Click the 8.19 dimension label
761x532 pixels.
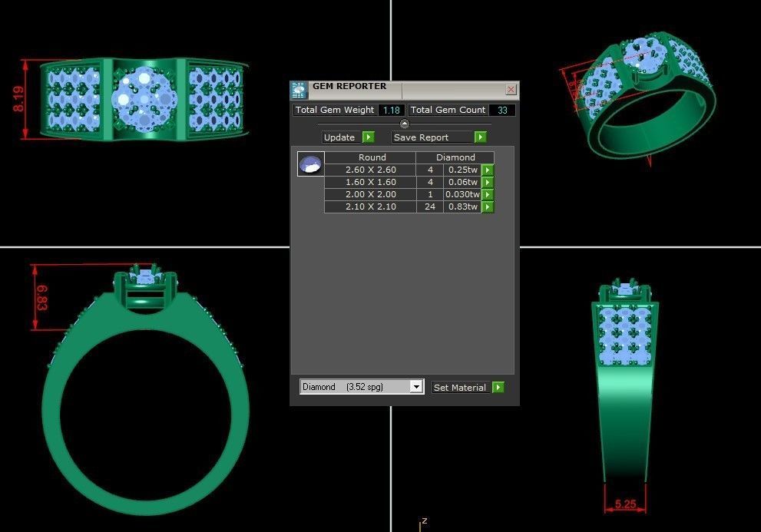pos(18,100)
